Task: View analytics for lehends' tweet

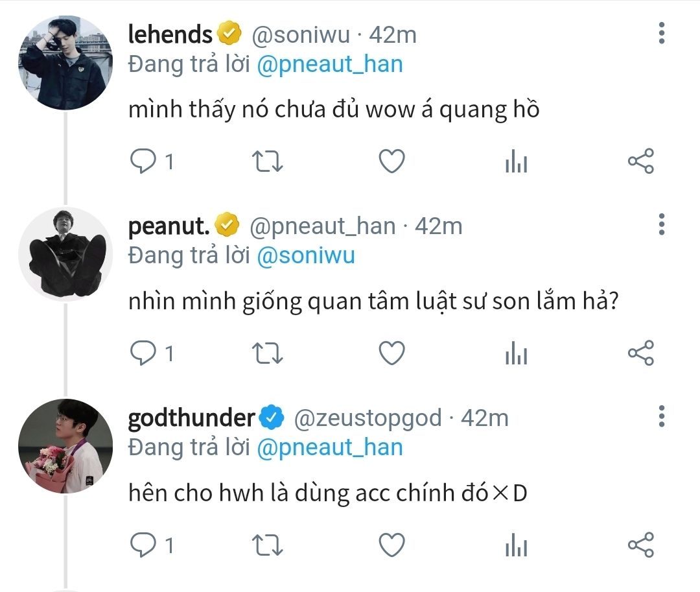Action: coord(517,162)
